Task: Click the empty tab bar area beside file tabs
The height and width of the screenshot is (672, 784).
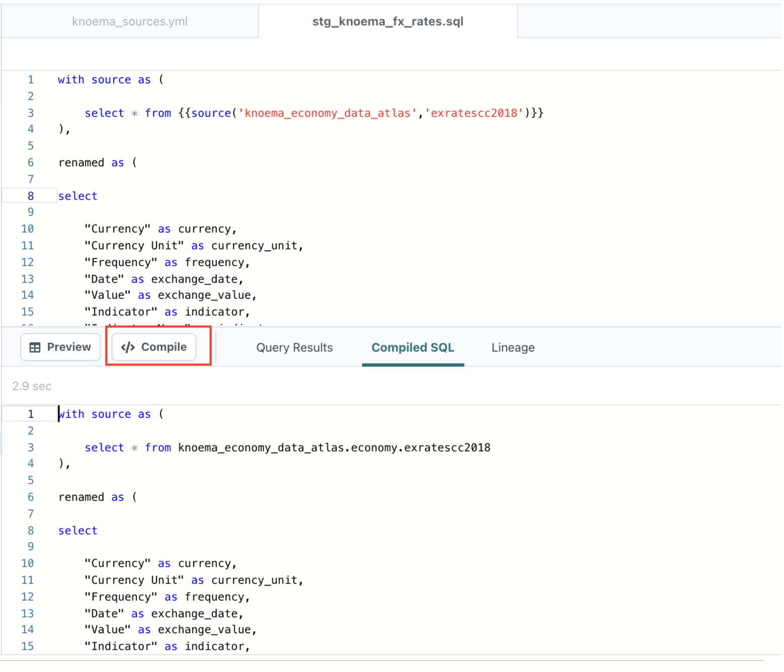Action: [x=648, y=22]
